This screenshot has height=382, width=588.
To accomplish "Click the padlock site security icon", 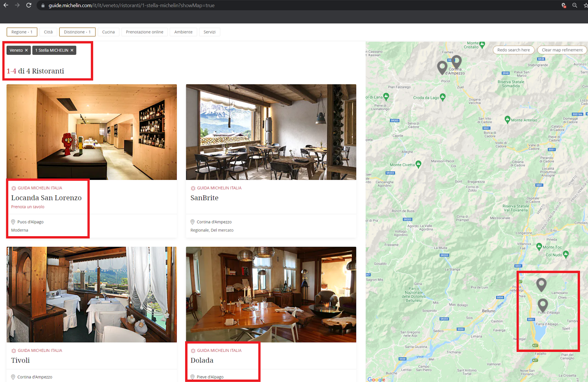I will click(x=43, y=6).
